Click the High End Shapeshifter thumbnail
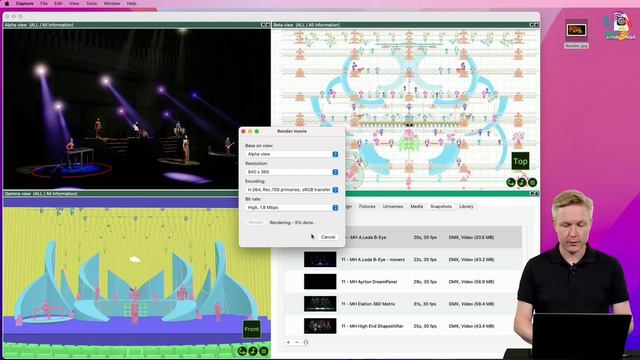This screenshot has width=640, height=360. pyautogui.click(x=320, y=326)
